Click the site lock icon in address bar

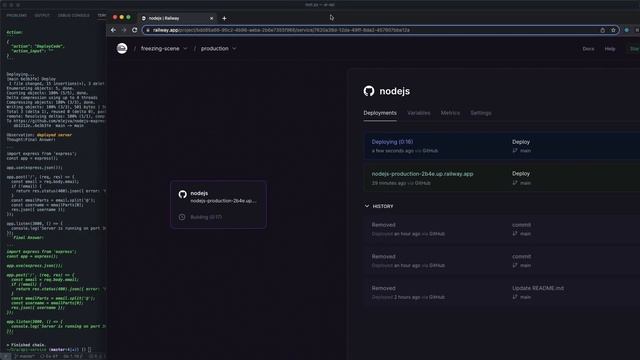tap(148, 30)
